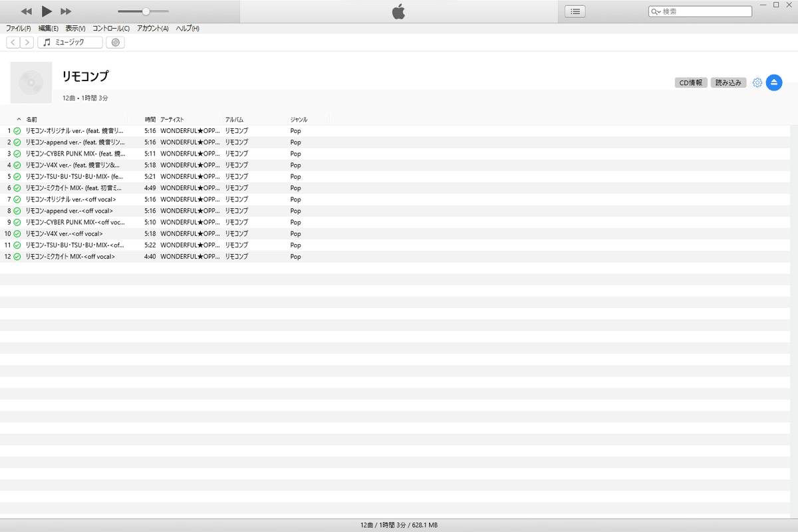Select track name リモコン-V4X ver.-<off vocal>
Viewport: 798px width, 532px height.
point(64,234)
